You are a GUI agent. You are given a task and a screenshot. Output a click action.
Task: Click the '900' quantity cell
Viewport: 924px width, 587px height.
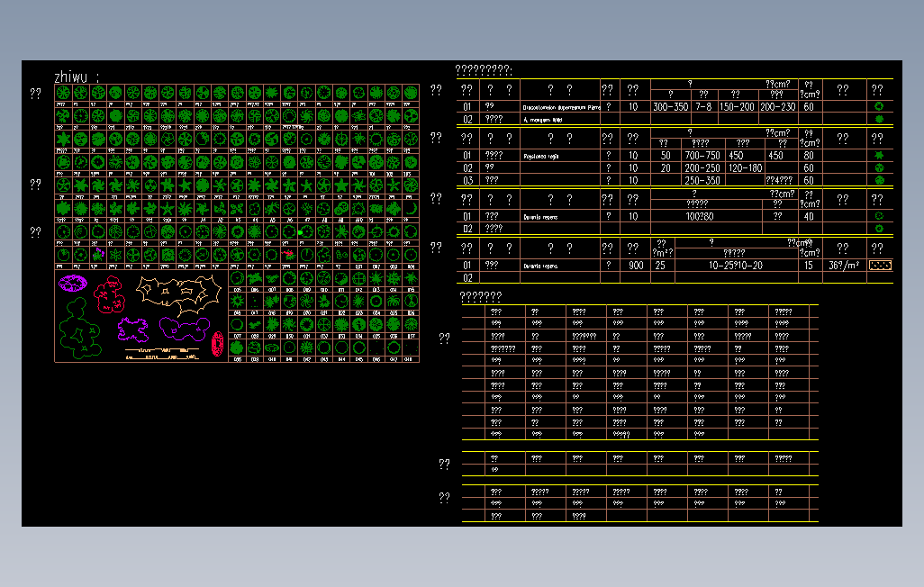pyautogui.click(x=636, y=266)
